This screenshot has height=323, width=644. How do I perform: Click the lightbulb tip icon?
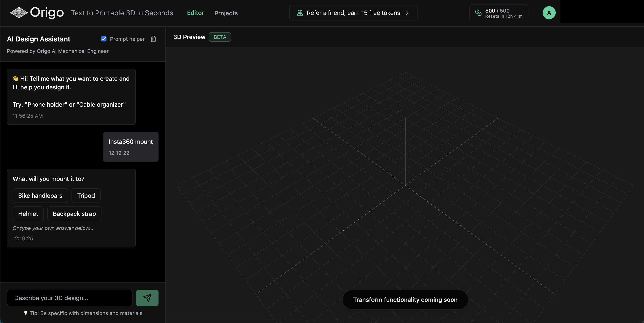click(x=26, y=313)
